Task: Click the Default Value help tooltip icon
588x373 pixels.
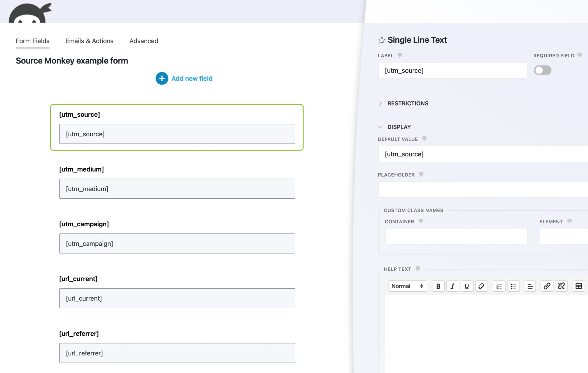Action: pos(424,139)
